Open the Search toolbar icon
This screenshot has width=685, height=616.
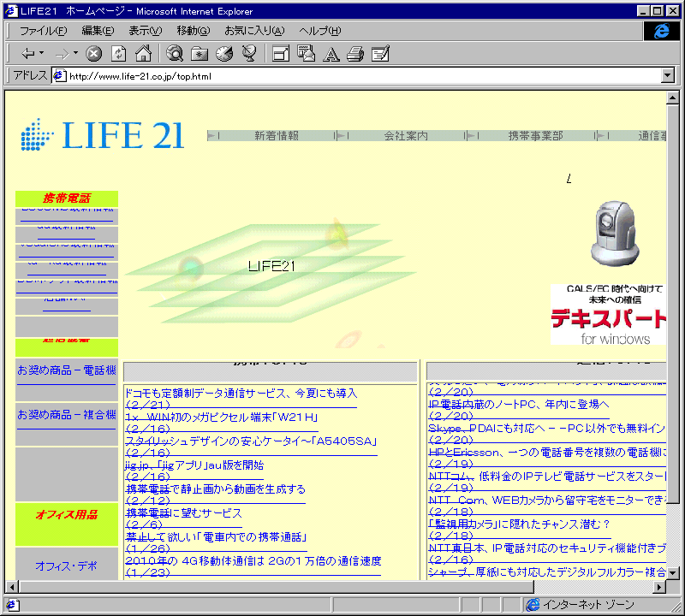(175, 53)
